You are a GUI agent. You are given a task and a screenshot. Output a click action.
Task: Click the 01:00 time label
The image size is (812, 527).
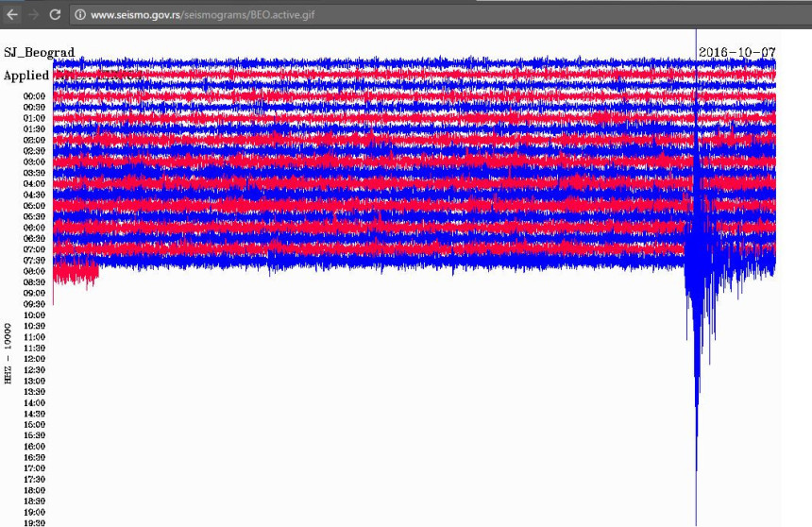[x=34, y=118]
